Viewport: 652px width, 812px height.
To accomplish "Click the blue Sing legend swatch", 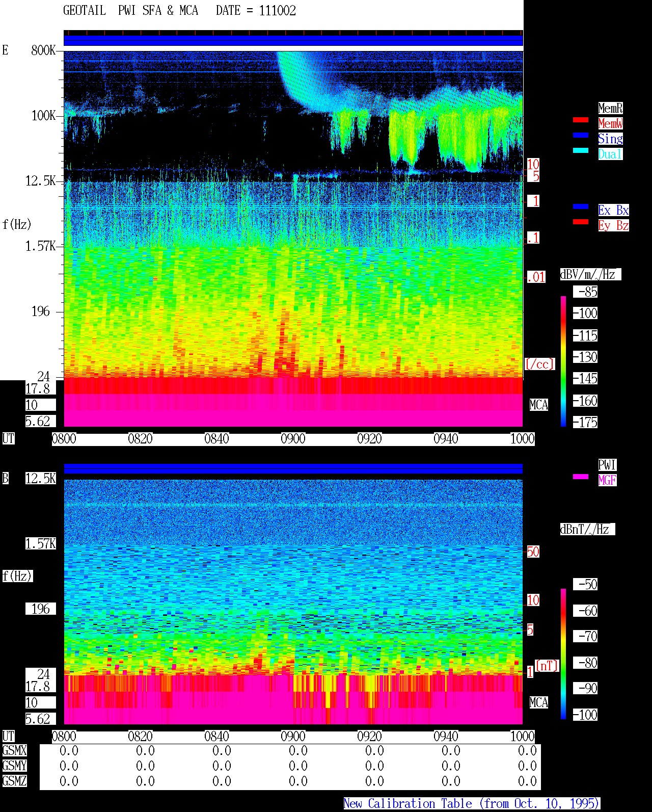I will (x=581, y=136).
